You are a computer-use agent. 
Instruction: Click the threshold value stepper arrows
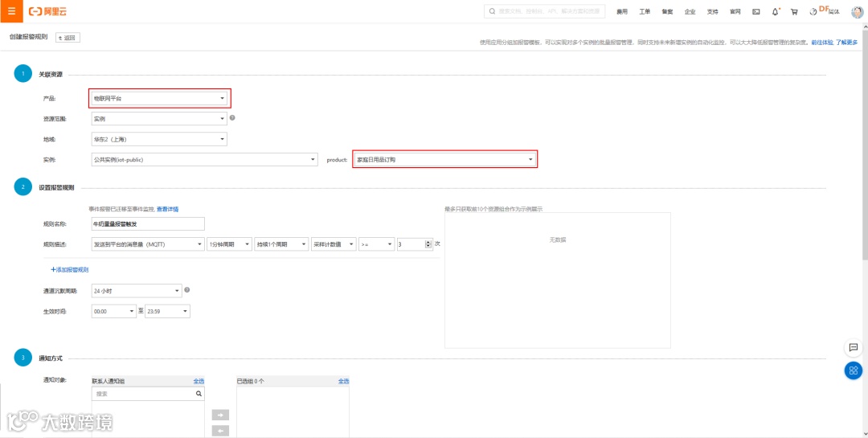428,244
